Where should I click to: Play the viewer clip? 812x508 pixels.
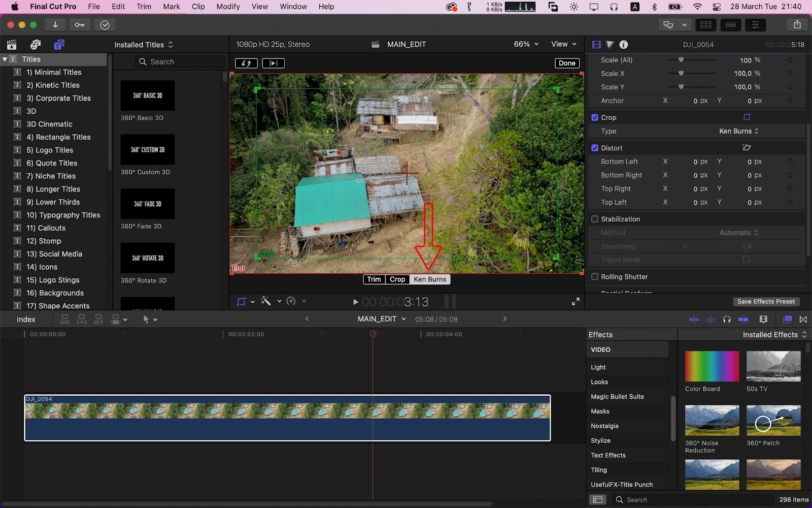coord(356,302)
